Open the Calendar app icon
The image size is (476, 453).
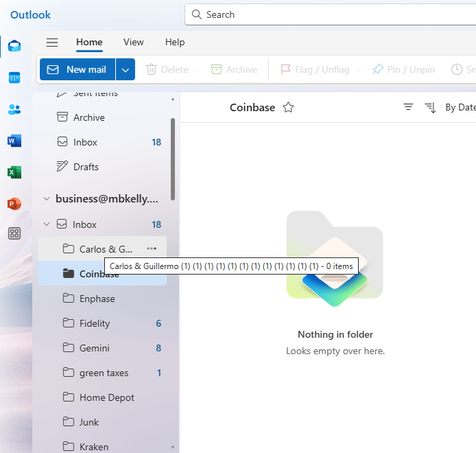click(x=14, y=78)
